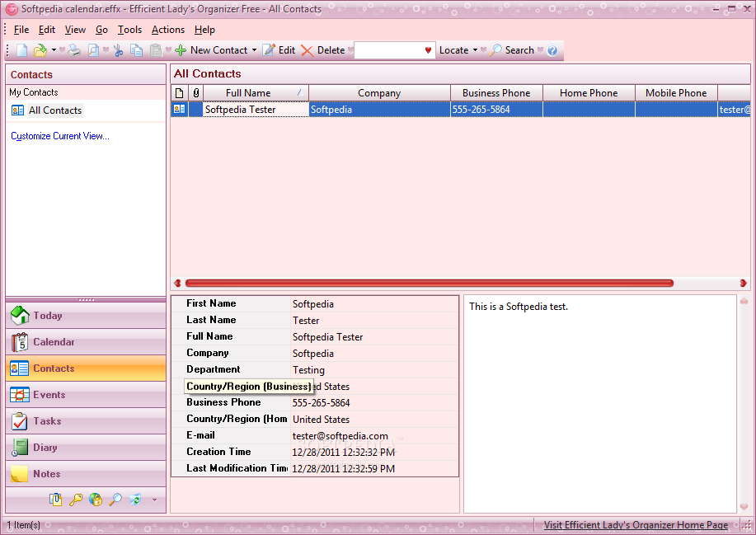This screenshot has width=756, height=535.
Task: Click in the toolbar quick search input field
Action: [388, 50]
